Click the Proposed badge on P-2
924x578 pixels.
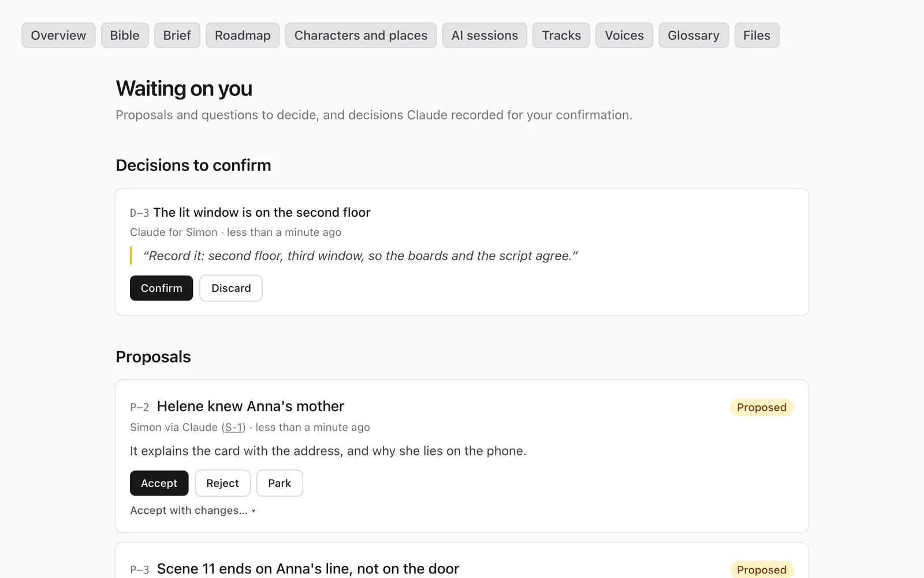[x=761, y=407]
